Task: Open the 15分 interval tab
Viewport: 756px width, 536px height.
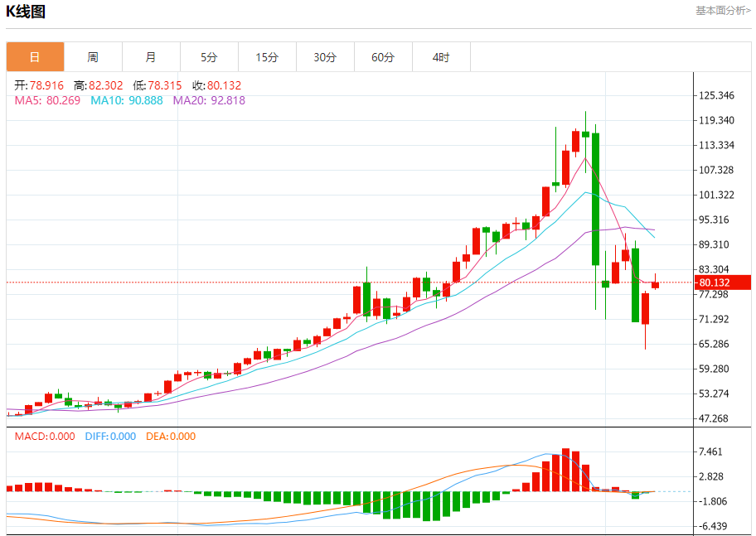Action: (x=267, y=57)
